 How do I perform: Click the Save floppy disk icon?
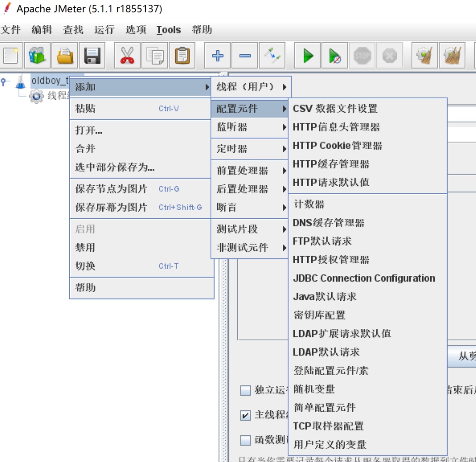point(92,56)
